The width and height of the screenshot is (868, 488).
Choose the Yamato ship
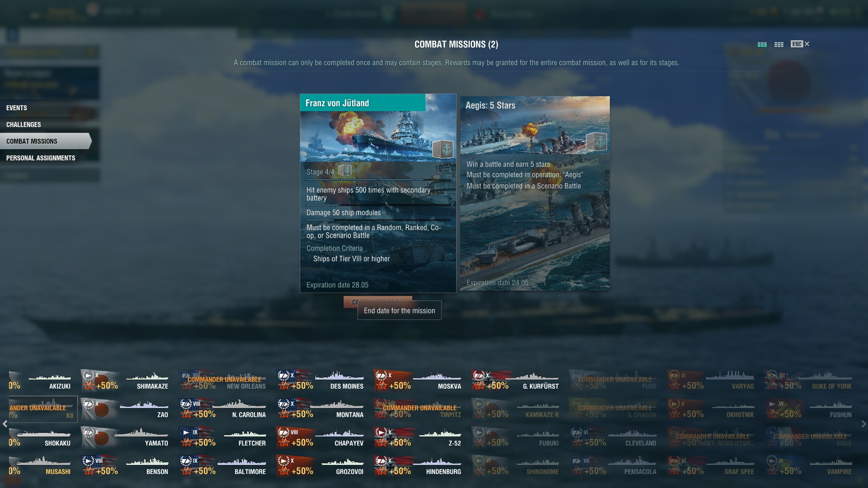tap(126, 437)
